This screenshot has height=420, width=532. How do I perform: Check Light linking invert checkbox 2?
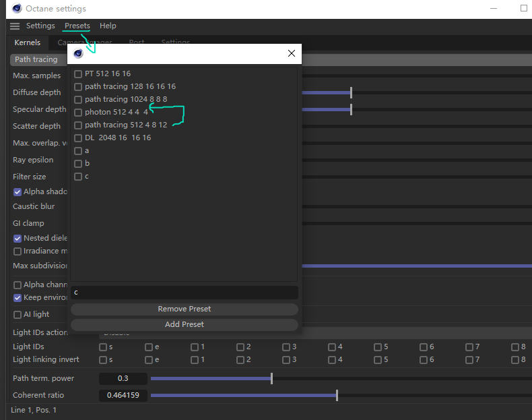coord(240,360)
